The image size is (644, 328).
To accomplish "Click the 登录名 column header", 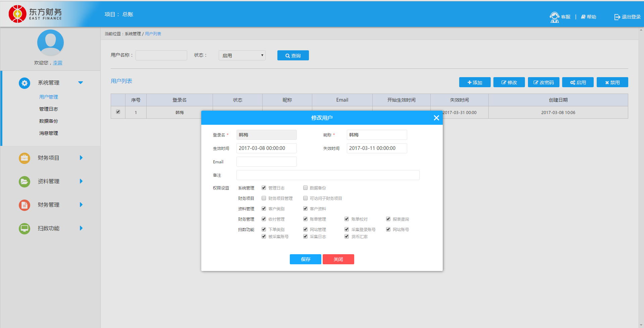I will [179, 100].
